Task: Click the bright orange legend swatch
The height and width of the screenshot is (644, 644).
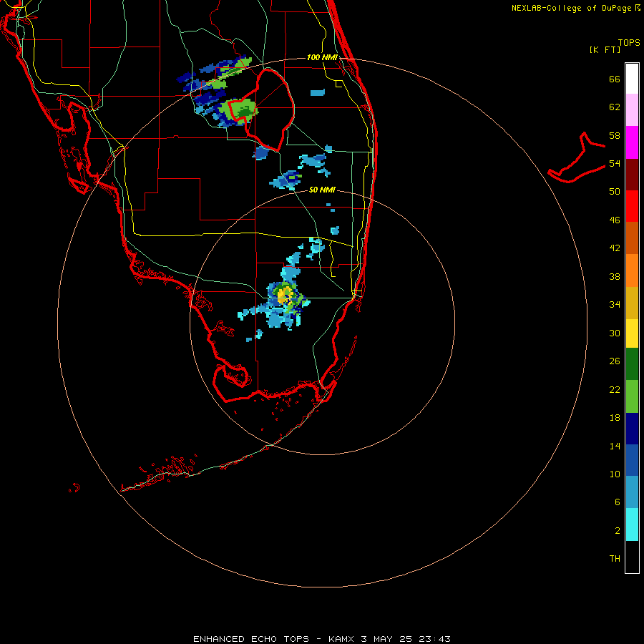Action: pos(632,270)
